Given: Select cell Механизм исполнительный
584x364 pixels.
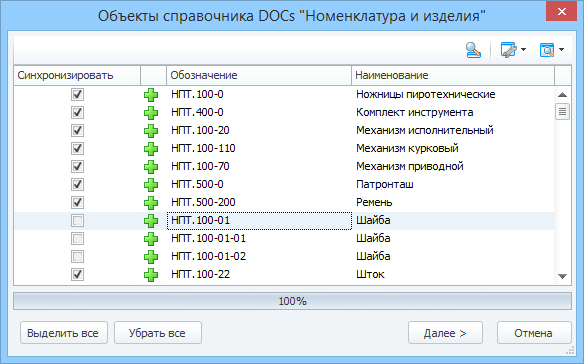Looking at the screenshot, I should 453,130.
